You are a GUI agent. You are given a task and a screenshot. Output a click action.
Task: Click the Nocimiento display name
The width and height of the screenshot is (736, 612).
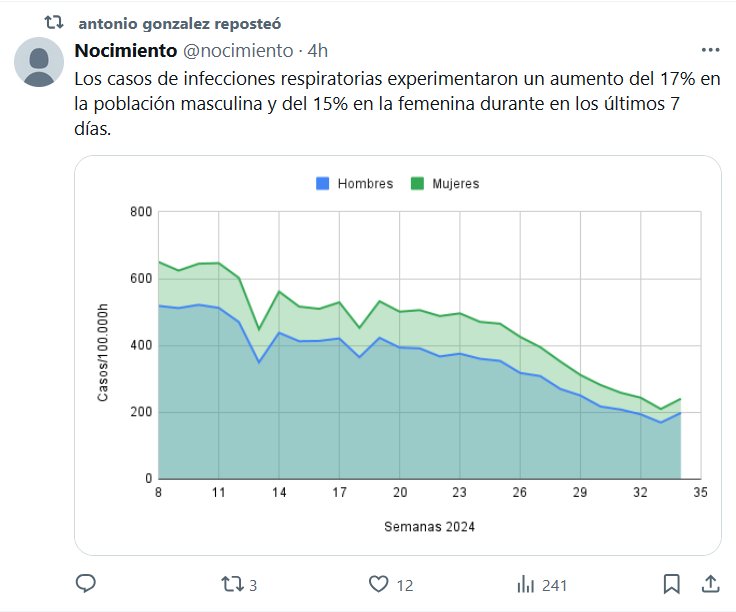click(126, 50)
